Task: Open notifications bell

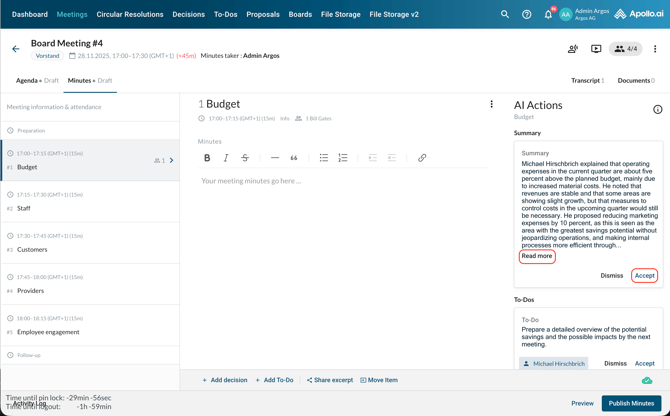Action: click(548, 15)
